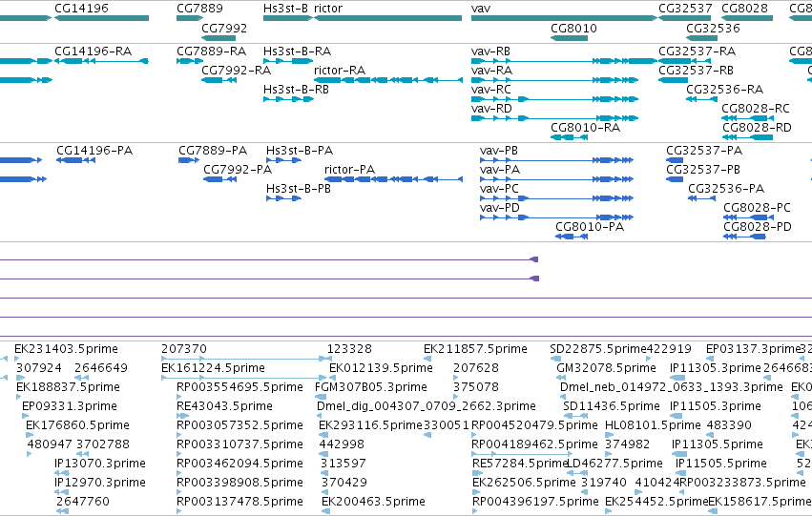Select EST FGM307B05.3prime
This screenshot has width=812, height=516.
pos(371,387)
